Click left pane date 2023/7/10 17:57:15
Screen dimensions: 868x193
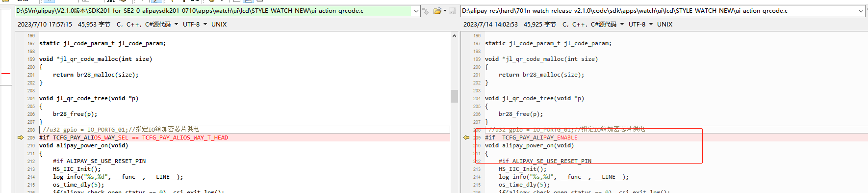click(45, 24)
